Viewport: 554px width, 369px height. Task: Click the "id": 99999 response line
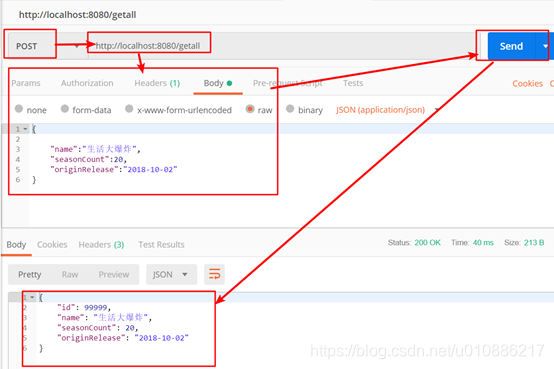pos(84,308)
